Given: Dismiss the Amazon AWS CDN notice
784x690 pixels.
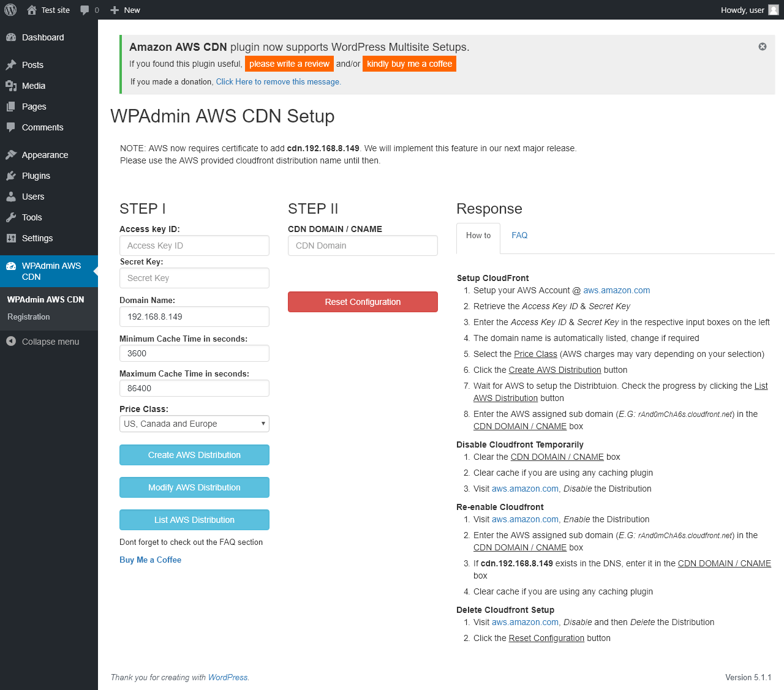Looking at the screenshot, I should coord(763,47).
